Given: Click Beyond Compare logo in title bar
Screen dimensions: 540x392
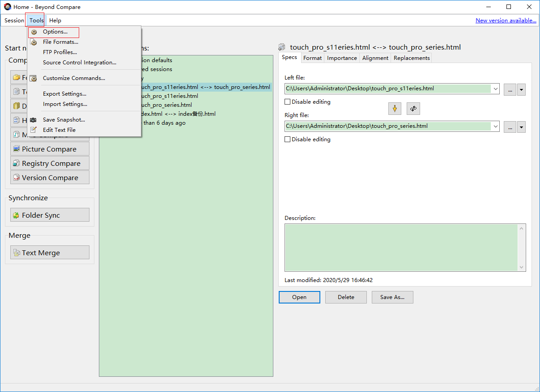Looking at the screenshot, I should [x=8, y=7].
